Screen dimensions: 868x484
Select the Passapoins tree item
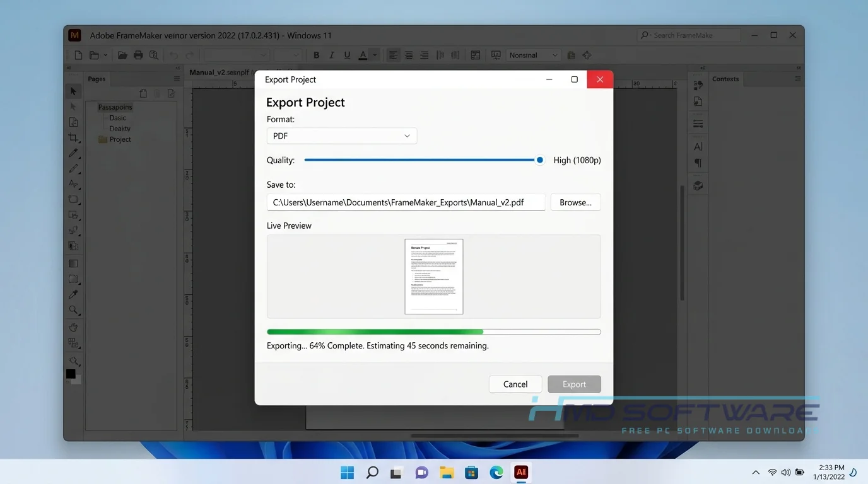115,107
